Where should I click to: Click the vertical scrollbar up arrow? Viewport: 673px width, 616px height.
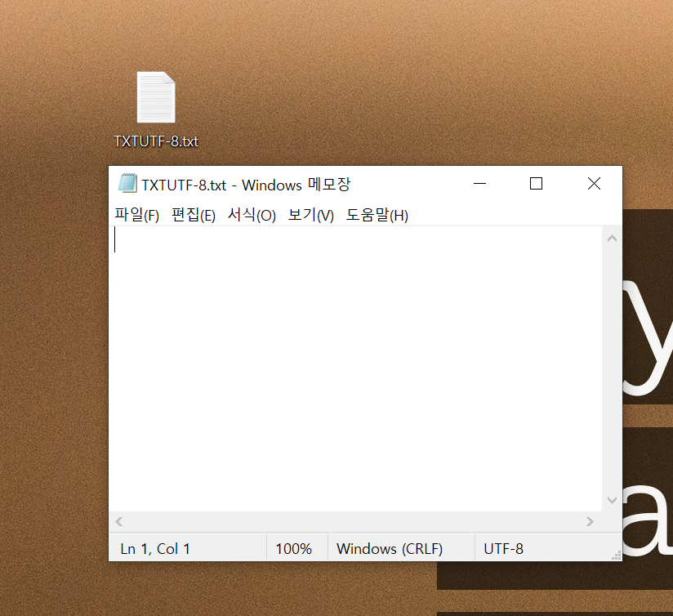tap(612, 239)
